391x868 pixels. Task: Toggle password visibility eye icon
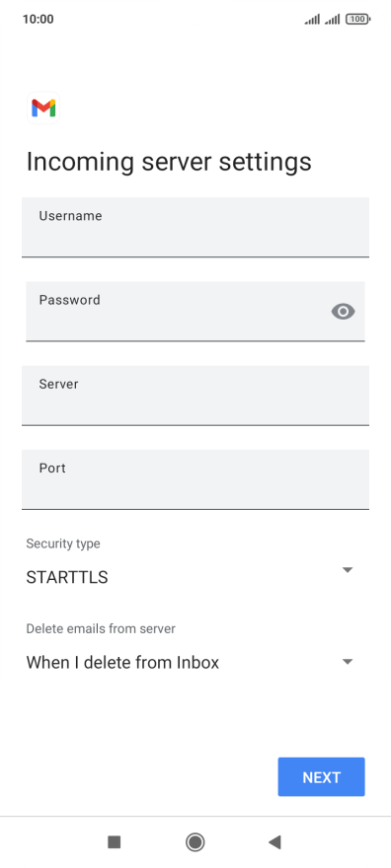click(343, 312)
